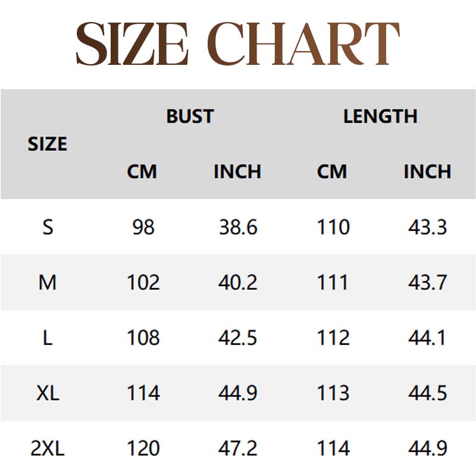The width and height of the screenshot is (476, 476).
Task: Click the 98 bust value for S
Action: point(143,227)
